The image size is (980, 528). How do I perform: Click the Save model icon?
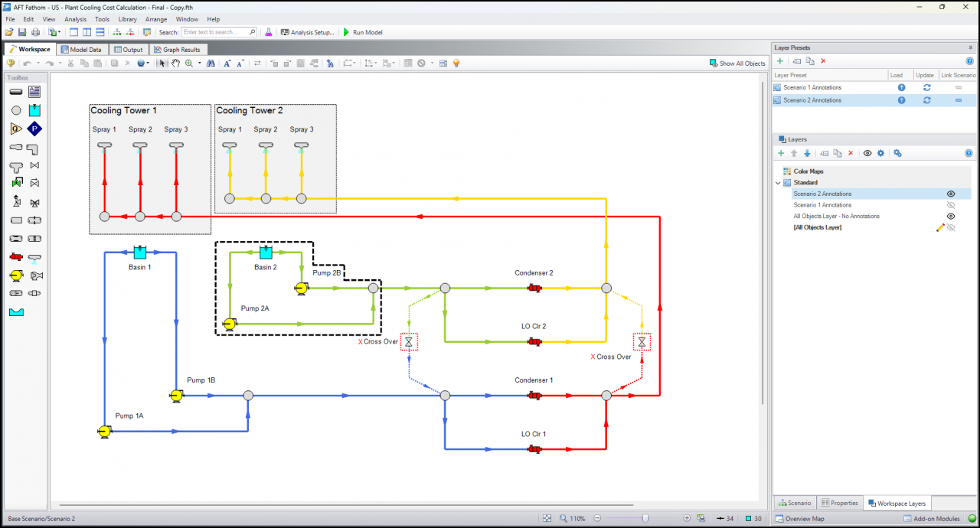(x=22, y=32)
